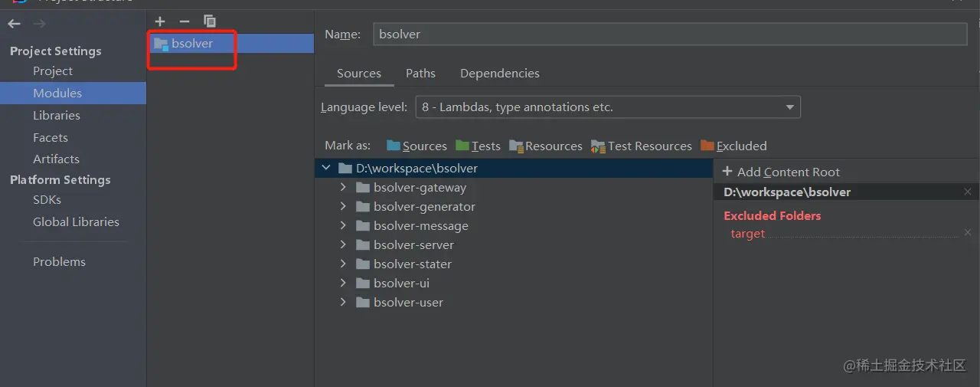
Task: Mark folder as Test Resources
Action: point(642,146)
